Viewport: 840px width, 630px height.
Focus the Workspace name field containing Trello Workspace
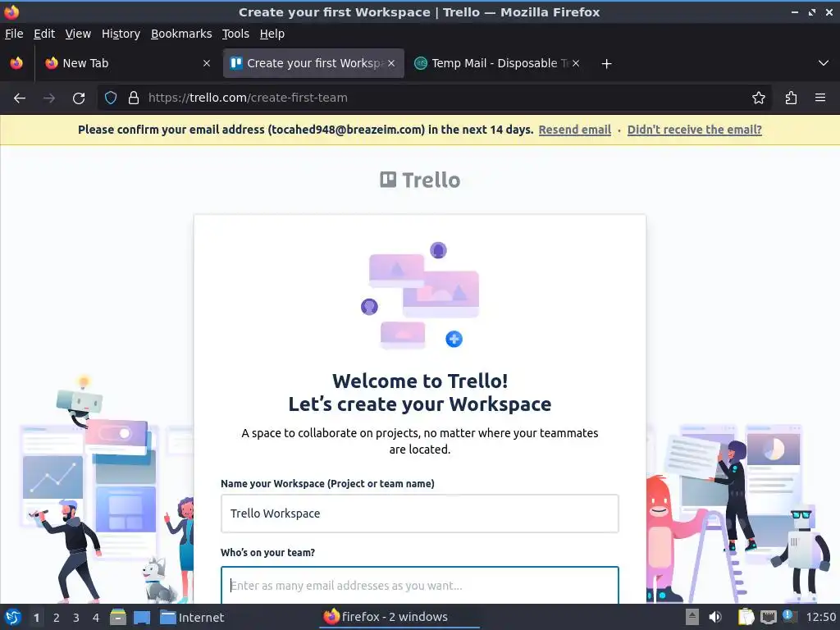point(419,514)
